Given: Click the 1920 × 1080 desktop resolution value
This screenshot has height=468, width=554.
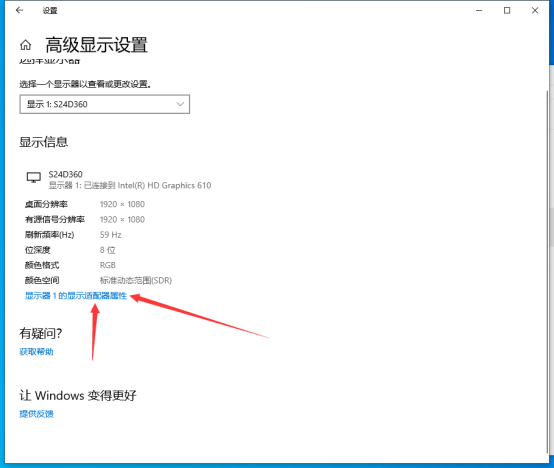Looking at the screenshot, I should click(x=122, y=205).
